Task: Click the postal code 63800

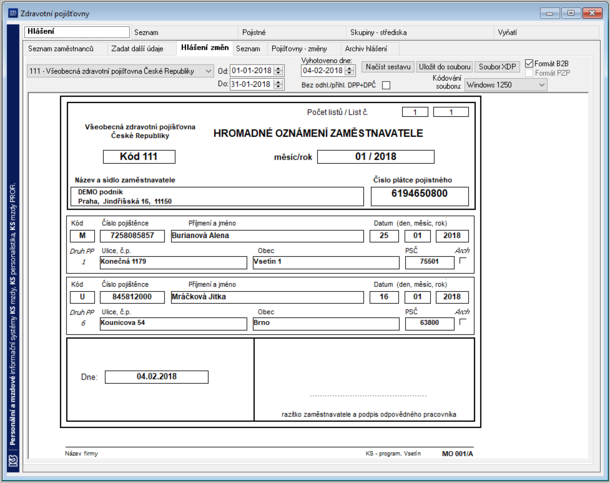Action: coord(429,324)
